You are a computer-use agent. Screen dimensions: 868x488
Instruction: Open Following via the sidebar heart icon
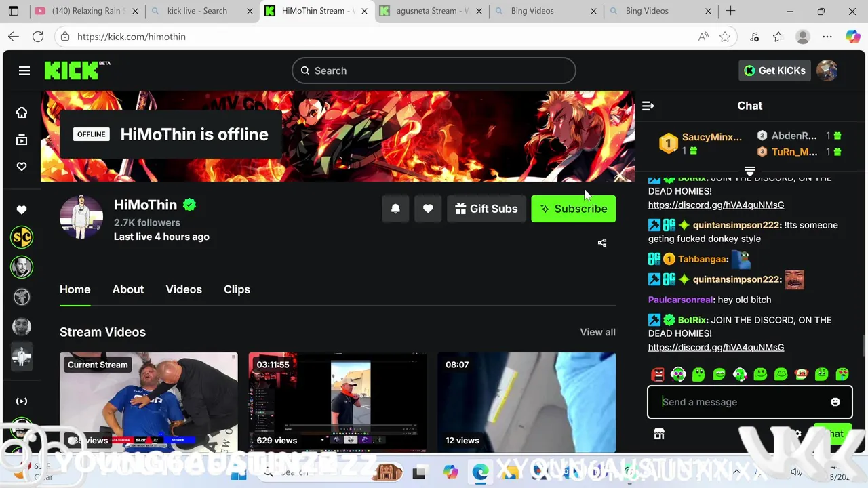(22, 167)
